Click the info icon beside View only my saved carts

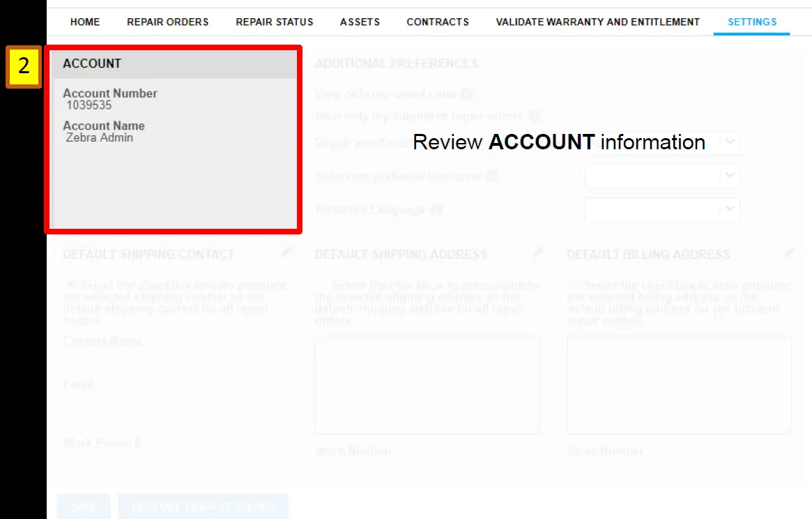(x=468, y=94)
